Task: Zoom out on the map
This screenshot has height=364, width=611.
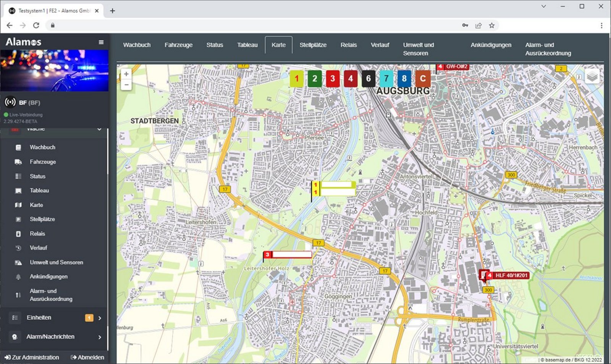Action: [x=126, y=85]
